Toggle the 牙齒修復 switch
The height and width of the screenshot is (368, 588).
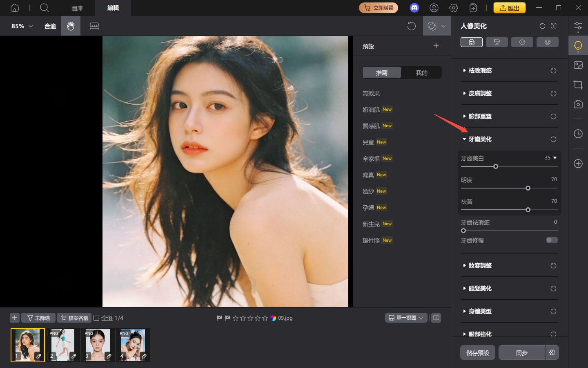[x=552, y=240]
